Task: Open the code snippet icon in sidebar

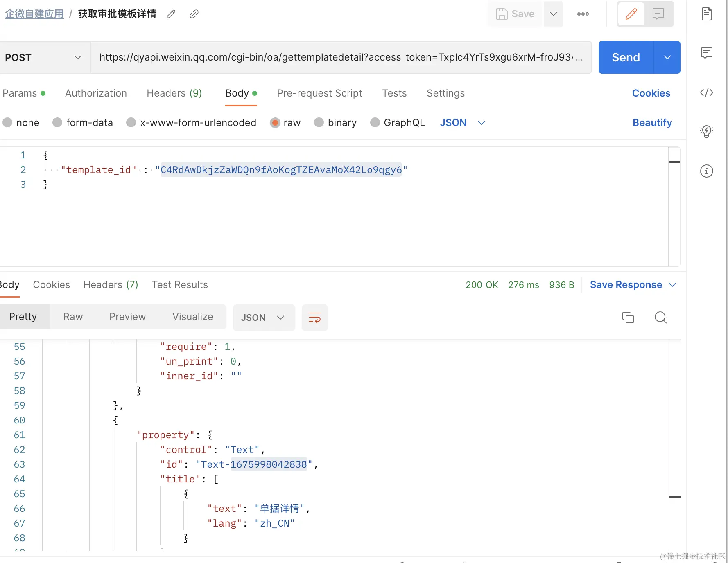Action: click(707, 92)
